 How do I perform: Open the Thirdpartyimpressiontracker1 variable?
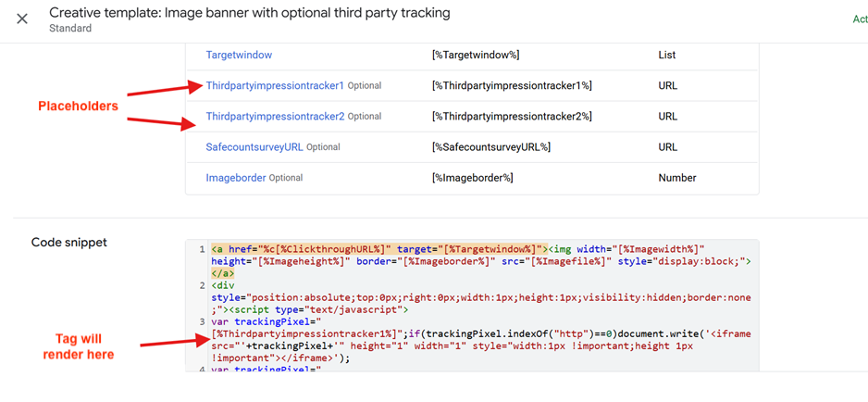click(275, 85)
